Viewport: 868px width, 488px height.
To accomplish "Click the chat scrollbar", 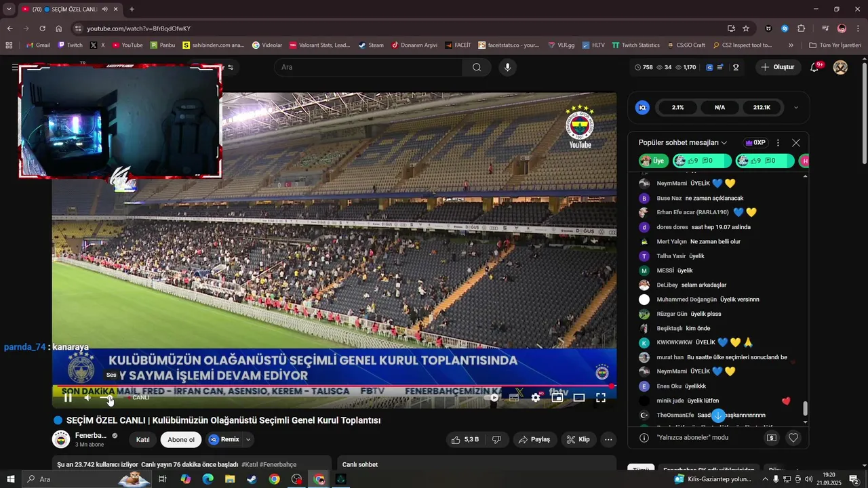I will 806,409.
